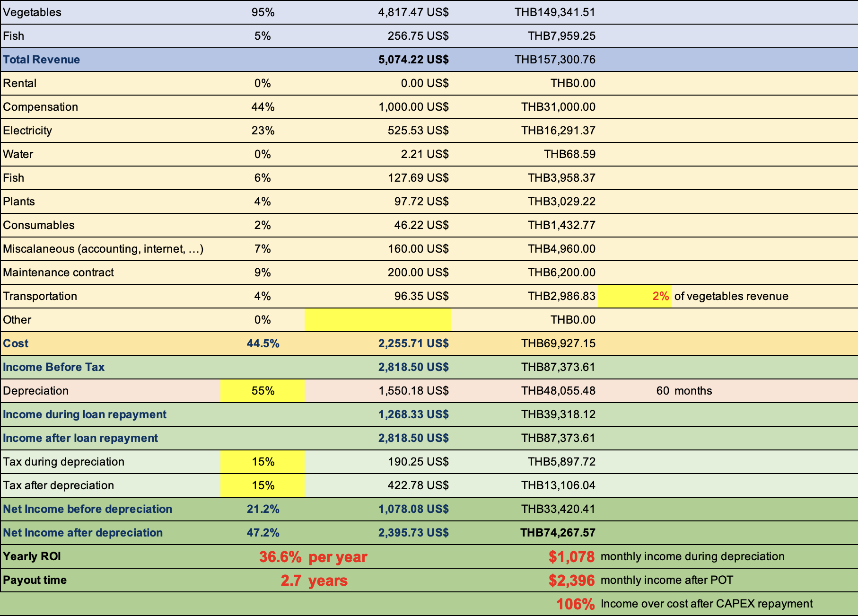
Task: Click the red 106% income over cost value
Action: click(575, 604)
